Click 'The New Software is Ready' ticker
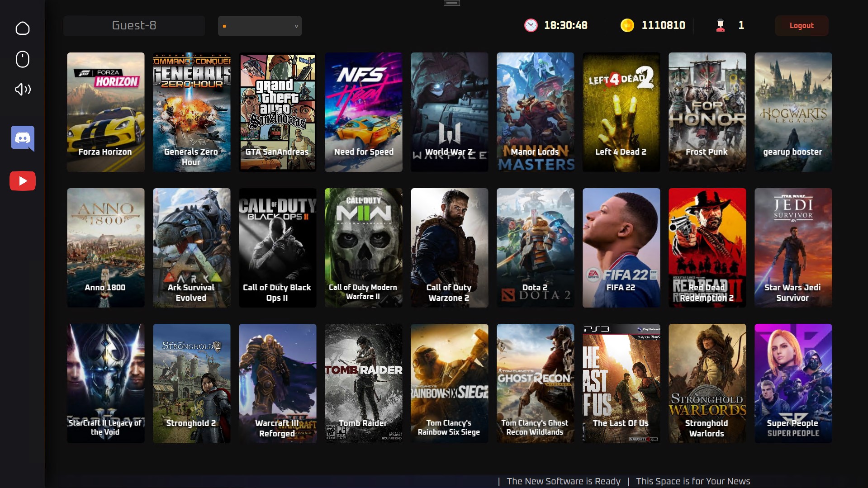 [x=564, y=481]
